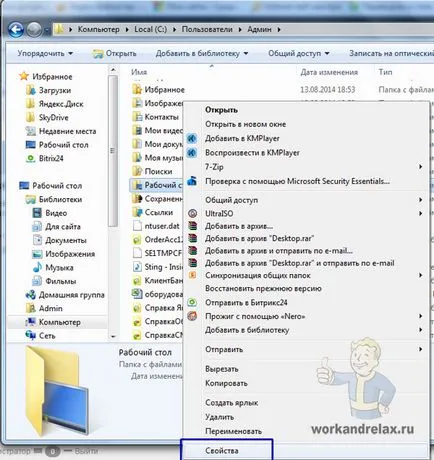Image resolution: width=434 pixels, height=460 pixels.
Task: Click the navigation pane scrollbar thumb
Action: (113, 151)
